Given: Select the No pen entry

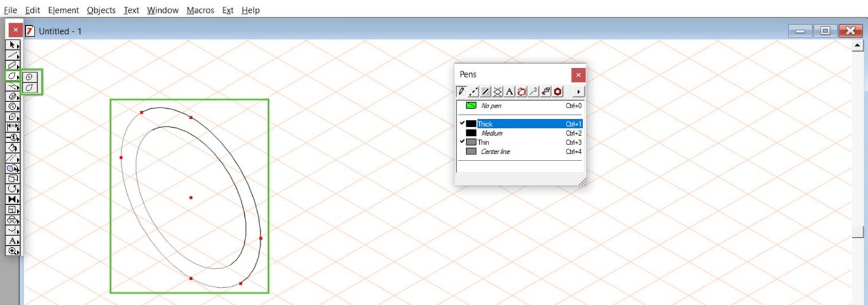Looking at the screenshot, I should pos(520,106).
